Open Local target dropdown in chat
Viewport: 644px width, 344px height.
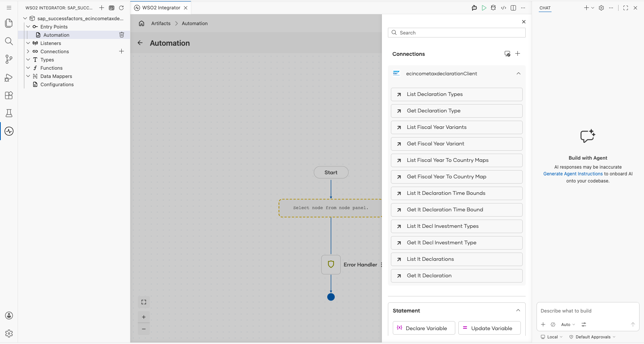click(x=552, y=337)
